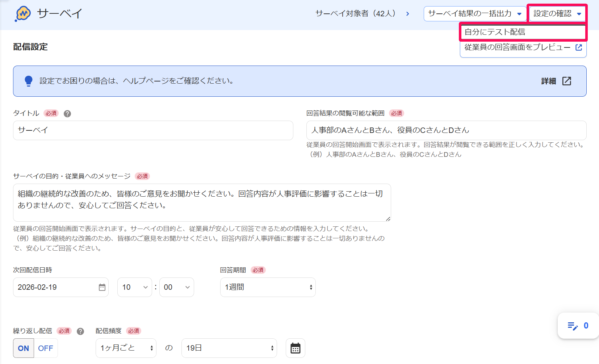Focus 回答結果の閲覧可能な範囲 input field
599x364 pixels.
446,130
